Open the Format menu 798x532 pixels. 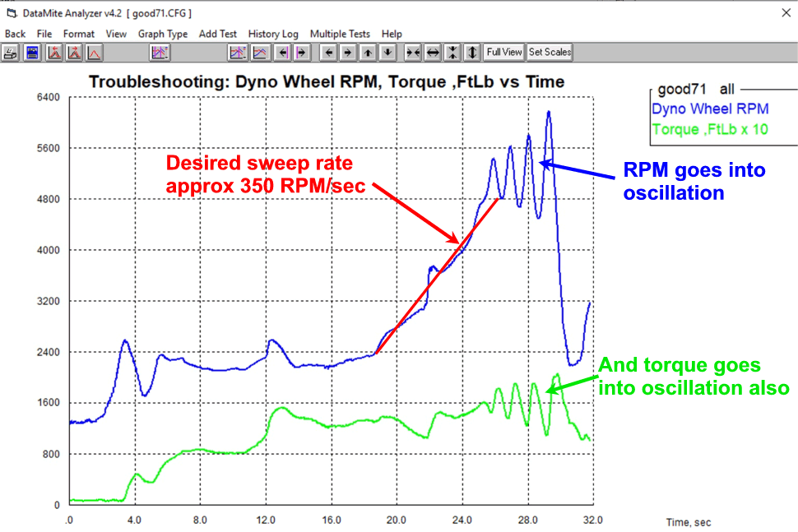click(79, 34)
